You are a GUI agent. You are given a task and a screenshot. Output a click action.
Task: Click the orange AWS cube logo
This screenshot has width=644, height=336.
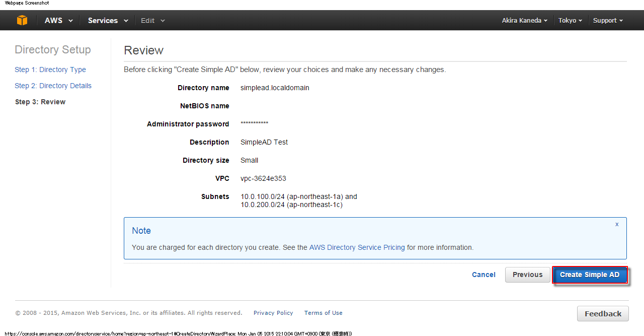click(22, 20)
